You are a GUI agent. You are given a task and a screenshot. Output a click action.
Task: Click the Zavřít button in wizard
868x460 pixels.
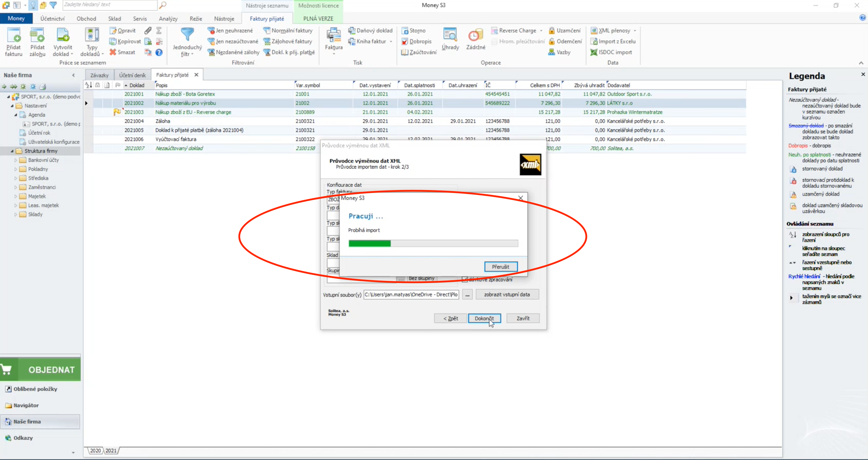tap(523, 318)
